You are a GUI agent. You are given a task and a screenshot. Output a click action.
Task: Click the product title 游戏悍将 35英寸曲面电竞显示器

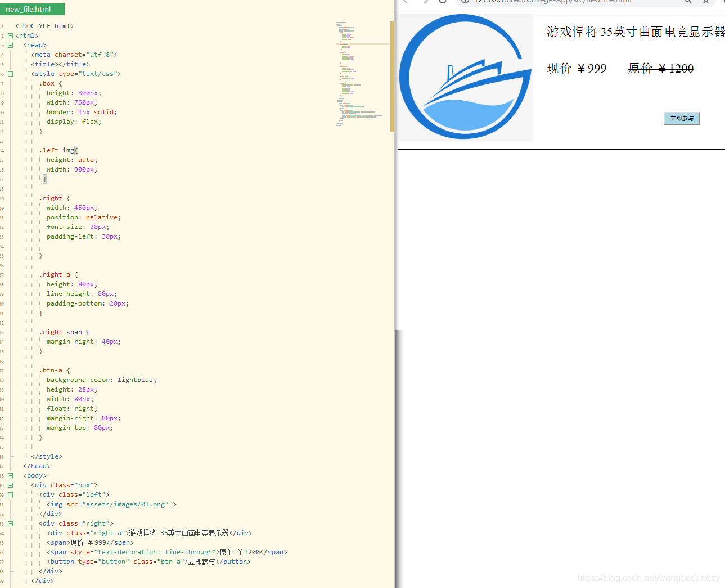[636, 32]
